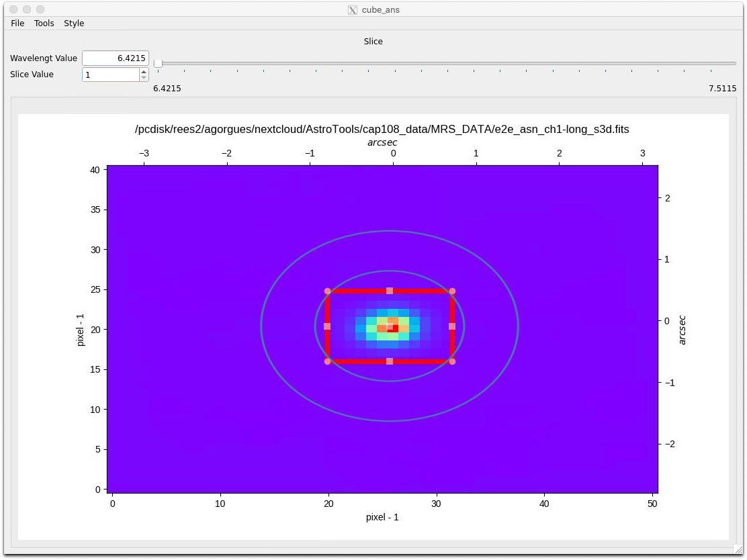Viewport: 747px width, 560px height.
Task: Click the X11 icon beside cube_ans title
Action: click(x=353, y=9)
